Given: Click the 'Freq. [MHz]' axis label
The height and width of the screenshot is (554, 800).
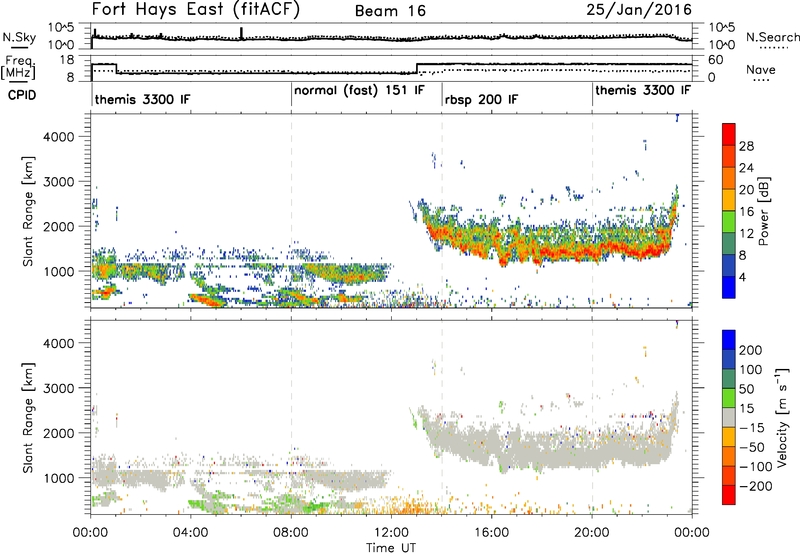Looking at the screenshot, I should 19,67.
